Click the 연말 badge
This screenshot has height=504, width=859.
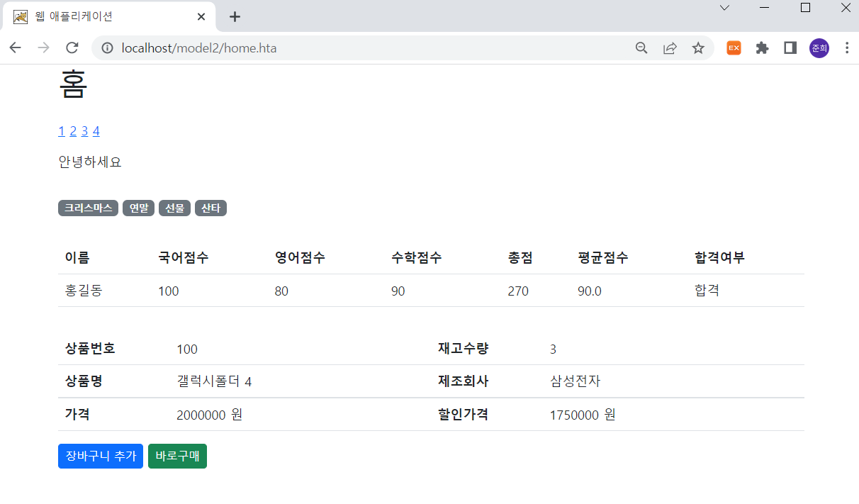(x=138, y=208)
